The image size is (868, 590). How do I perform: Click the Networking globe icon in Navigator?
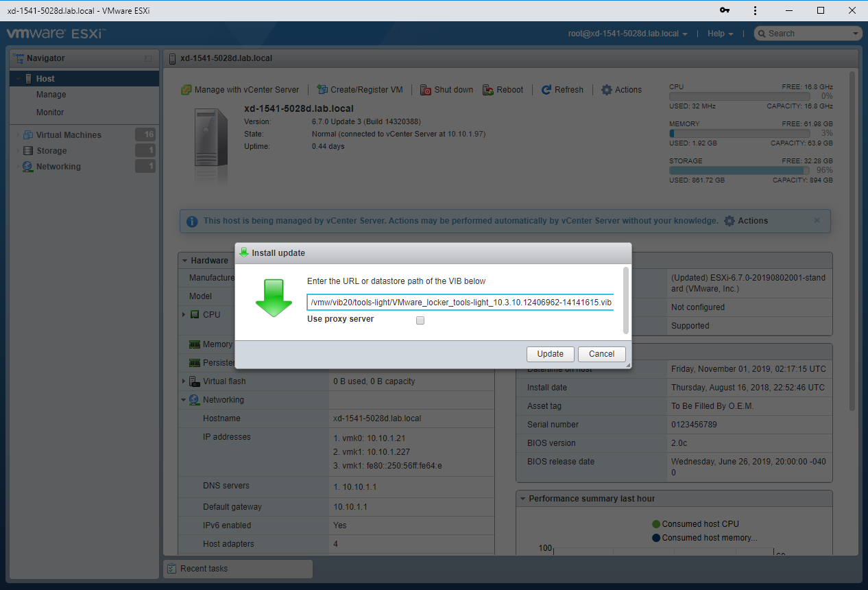point(27,167)
